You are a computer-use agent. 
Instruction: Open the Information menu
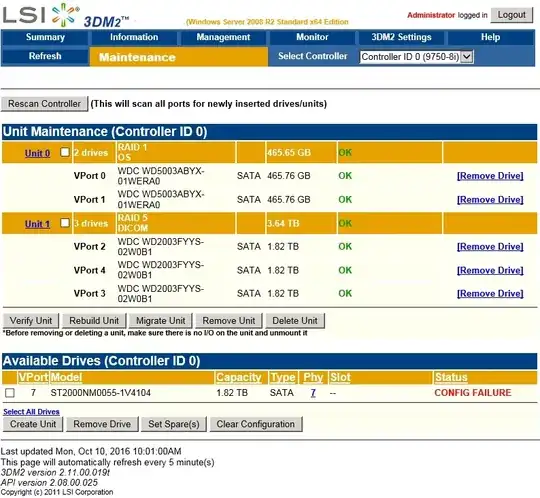tap(134, 37)
